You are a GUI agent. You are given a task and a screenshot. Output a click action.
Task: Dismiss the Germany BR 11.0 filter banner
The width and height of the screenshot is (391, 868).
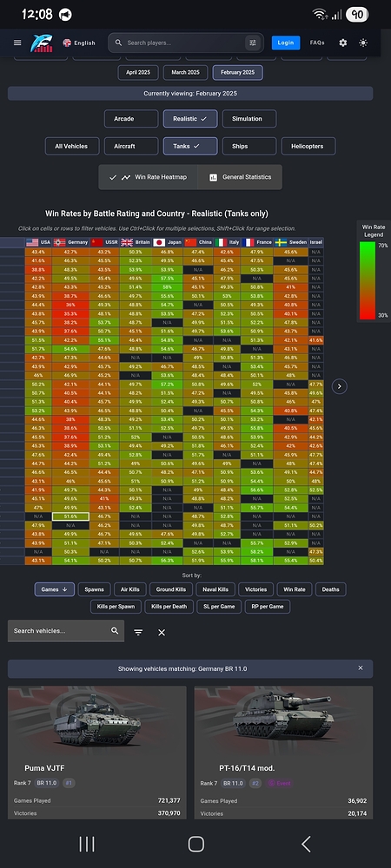[x=361, y=668]
